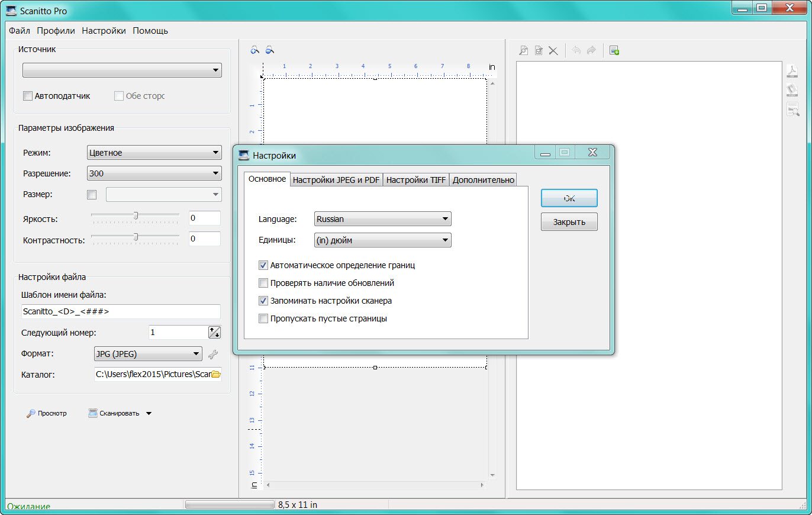The height and width of the screenshot is (515, 812).
Task: Expand the arrow next to Сканировать
Action: [149, 414]
